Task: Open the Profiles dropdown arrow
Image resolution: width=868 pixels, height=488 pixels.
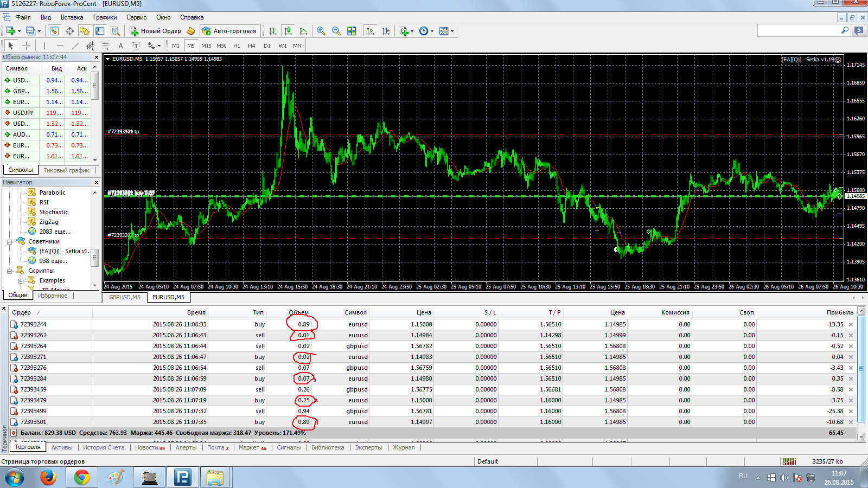Action: tap(39, 31)
